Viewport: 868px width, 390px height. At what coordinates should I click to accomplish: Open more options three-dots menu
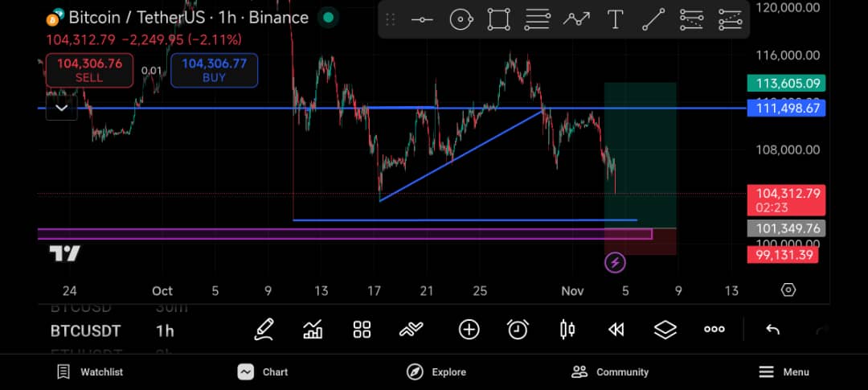coord(714,330)
